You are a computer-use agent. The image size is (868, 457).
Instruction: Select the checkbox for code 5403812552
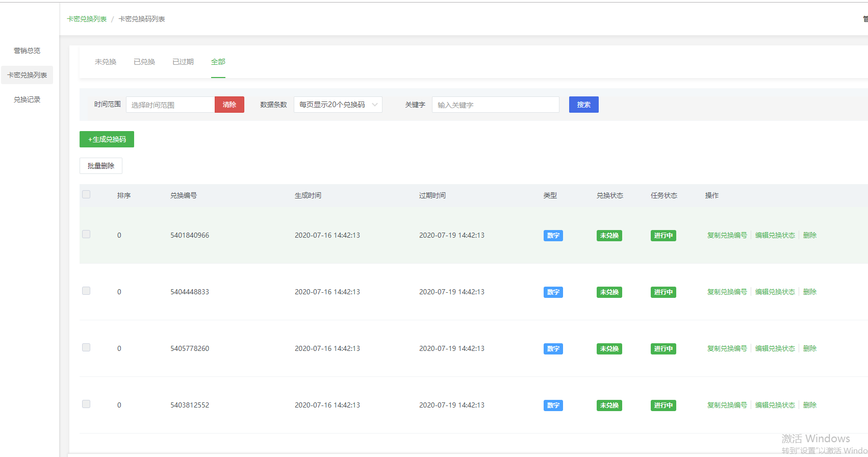[x=86, y=404]
